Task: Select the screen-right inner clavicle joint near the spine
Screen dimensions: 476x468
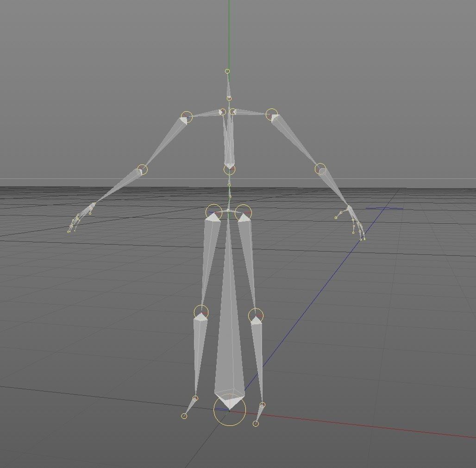Action: (233, 112)
